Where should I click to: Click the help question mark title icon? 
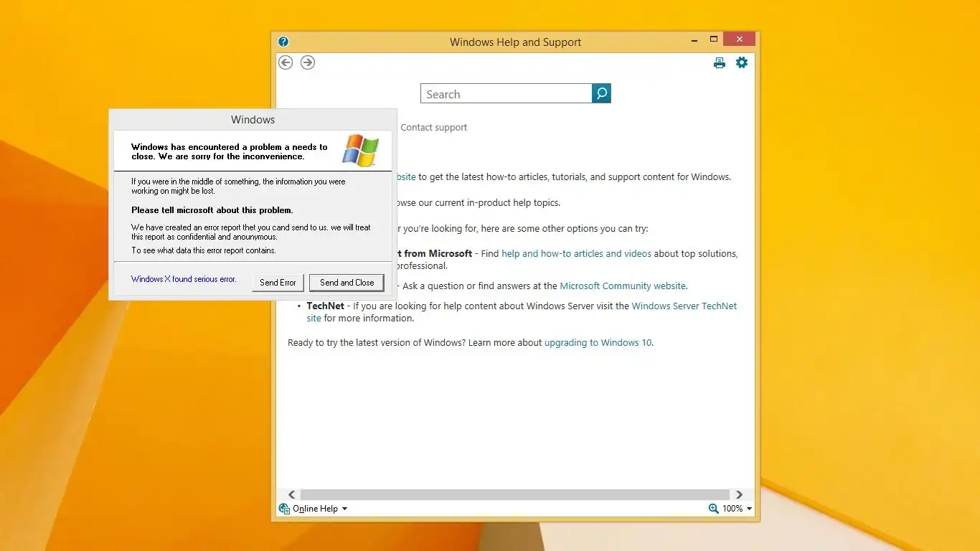point(283,42)
